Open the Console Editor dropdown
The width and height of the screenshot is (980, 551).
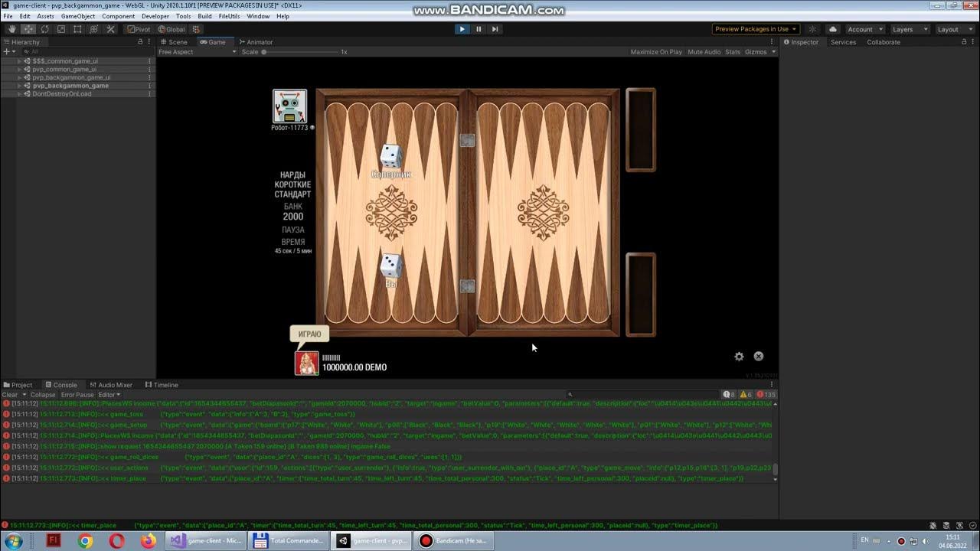coord(109,395)
